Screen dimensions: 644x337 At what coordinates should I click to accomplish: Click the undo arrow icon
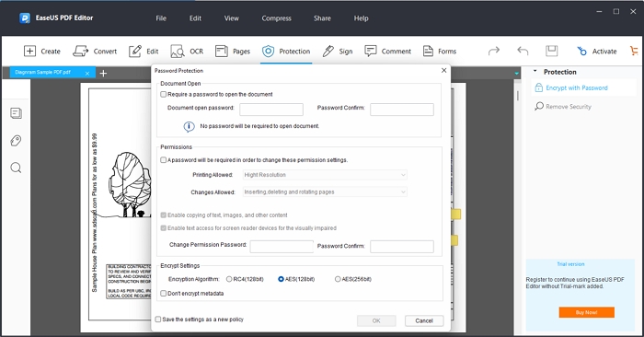523,51
